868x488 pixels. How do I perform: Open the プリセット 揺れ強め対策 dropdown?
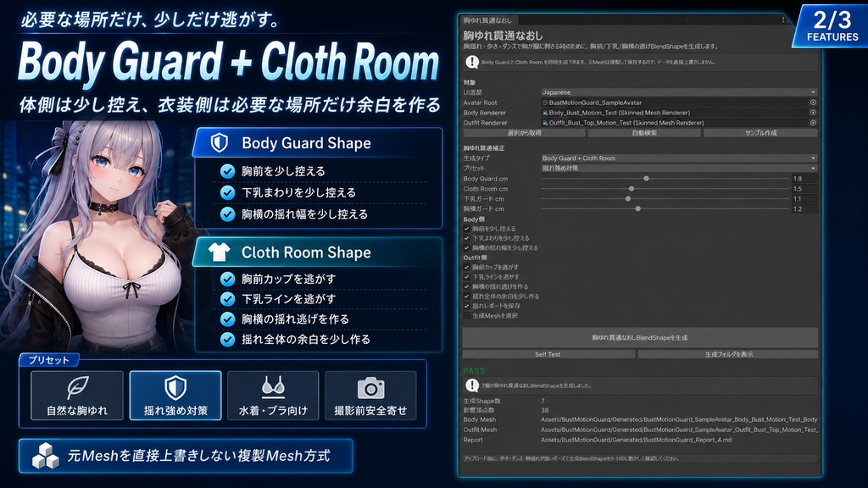click(679, 169)
